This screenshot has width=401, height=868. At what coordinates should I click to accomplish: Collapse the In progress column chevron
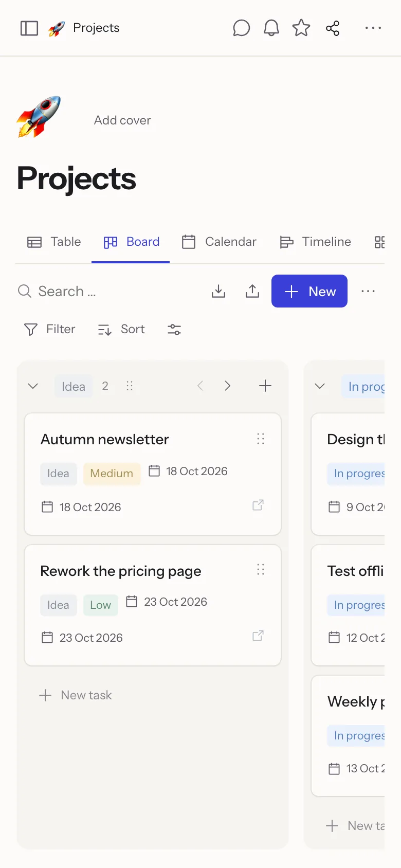(320, 386)
